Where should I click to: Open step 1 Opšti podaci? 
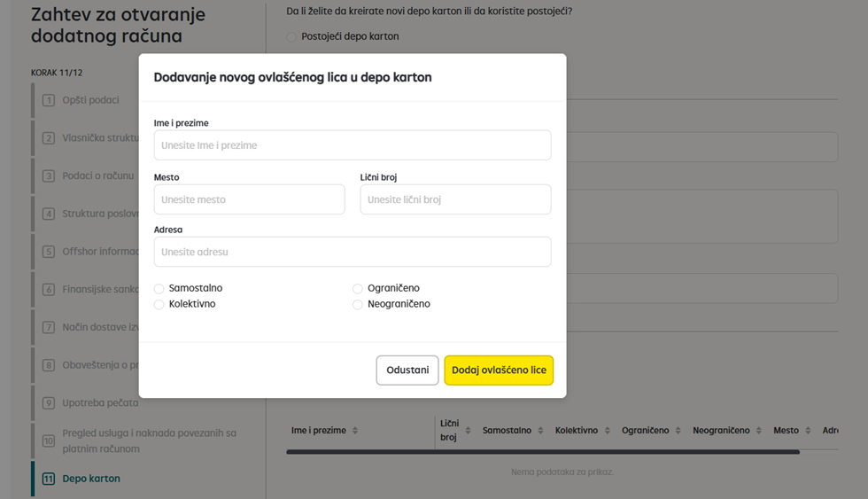[x=90, y=100]
